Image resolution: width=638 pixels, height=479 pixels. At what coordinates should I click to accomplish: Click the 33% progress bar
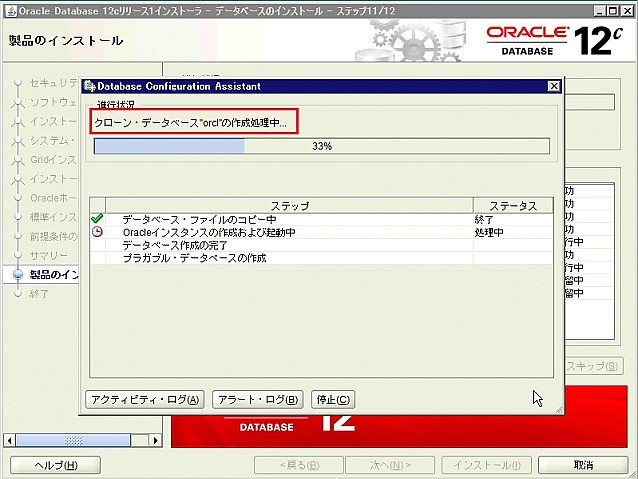321,146
